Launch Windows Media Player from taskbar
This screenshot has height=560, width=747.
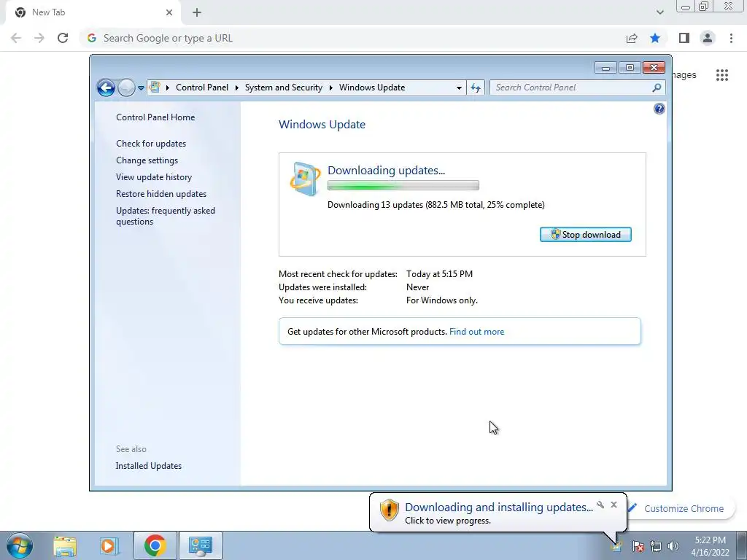(x=109, y=545)
